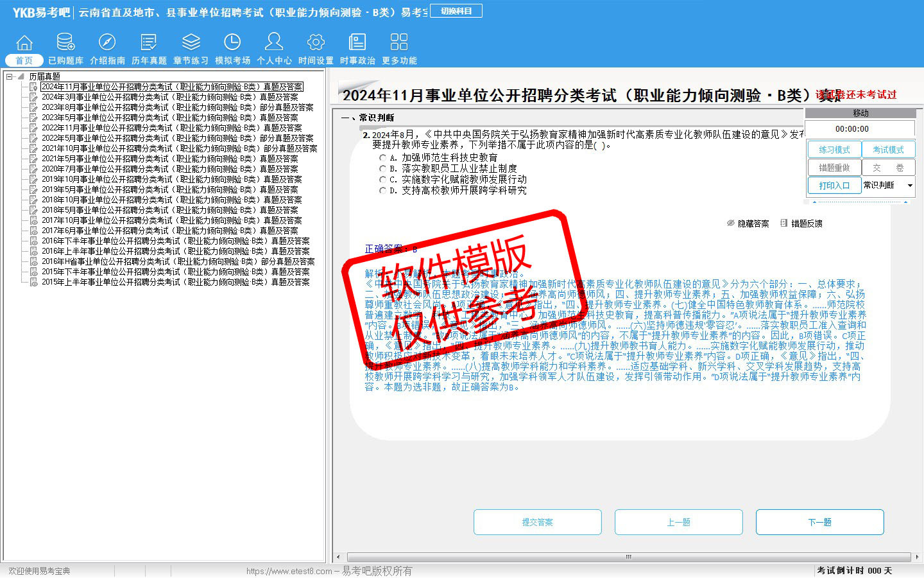Click the edit icon beside the 2023年8月 paper
The image size is (924, 578).
click(33, 107)
